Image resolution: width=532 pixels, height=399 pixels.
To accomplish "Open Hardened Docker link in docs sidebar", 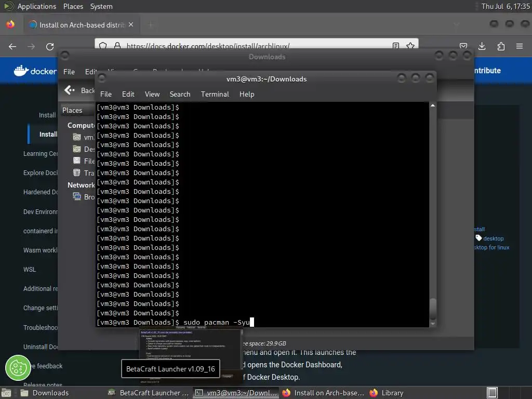I will (x=41, y=192).
